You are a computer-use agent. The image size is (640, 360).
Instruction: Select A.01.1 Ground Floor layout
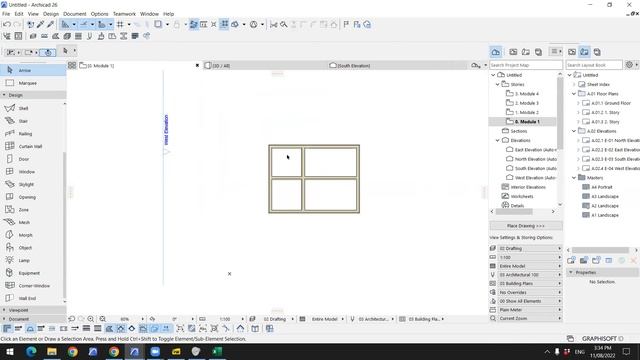click(611, 103)
